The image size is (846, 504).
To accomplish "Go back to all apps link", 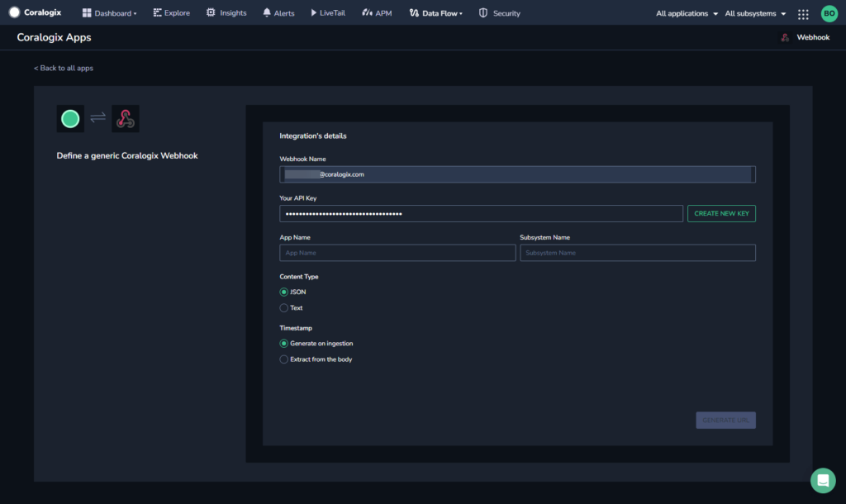I will click(x=64, y=68).
